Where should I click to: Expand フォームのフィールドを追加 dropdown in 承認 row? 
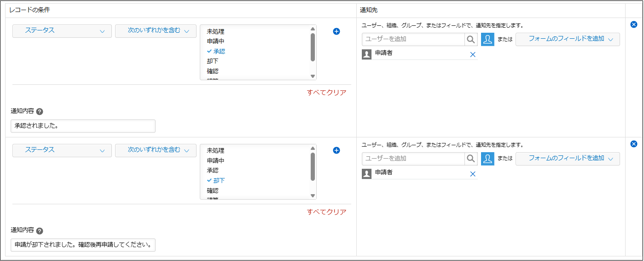(x=568, y=39)
